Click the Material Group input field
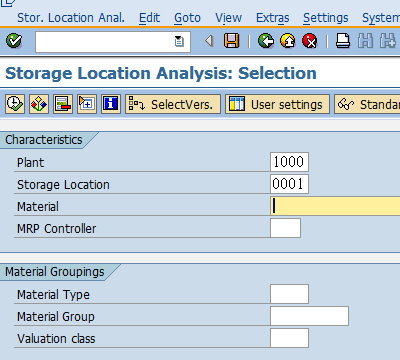Image resolution: width=400 pixels, height=360 pixels. tap(309, 316)
